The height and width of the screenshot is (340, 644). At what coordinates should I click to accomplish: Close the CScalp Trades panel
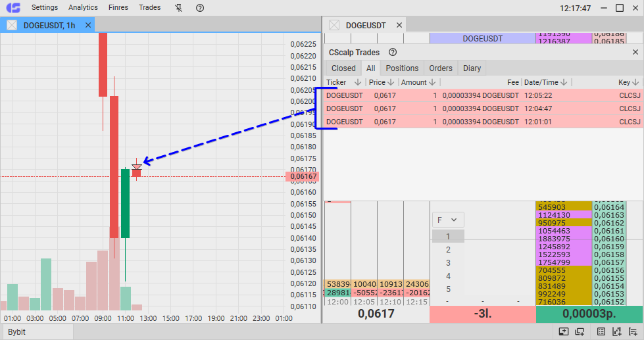coord(635,52)
